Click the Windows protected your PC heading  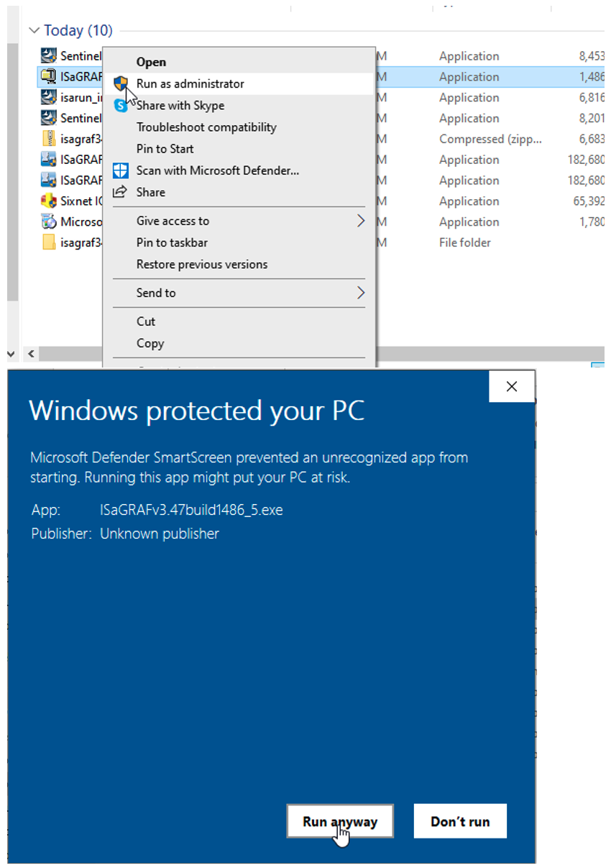coord(197,411)
